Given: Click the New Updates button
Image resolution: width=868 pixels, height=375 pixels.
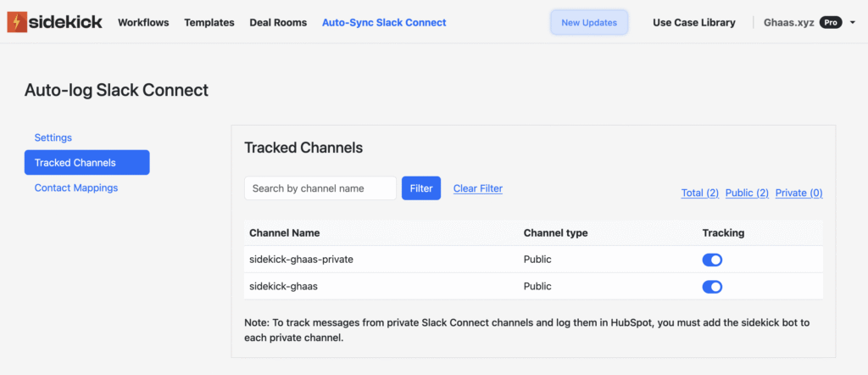Looking at the screenshot, I should [x=589, y=23].
